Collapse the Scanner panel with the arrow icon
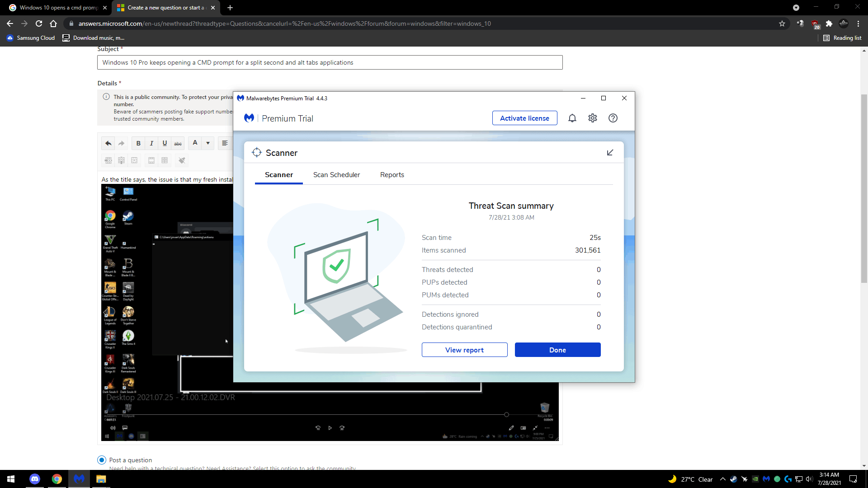 610,153
